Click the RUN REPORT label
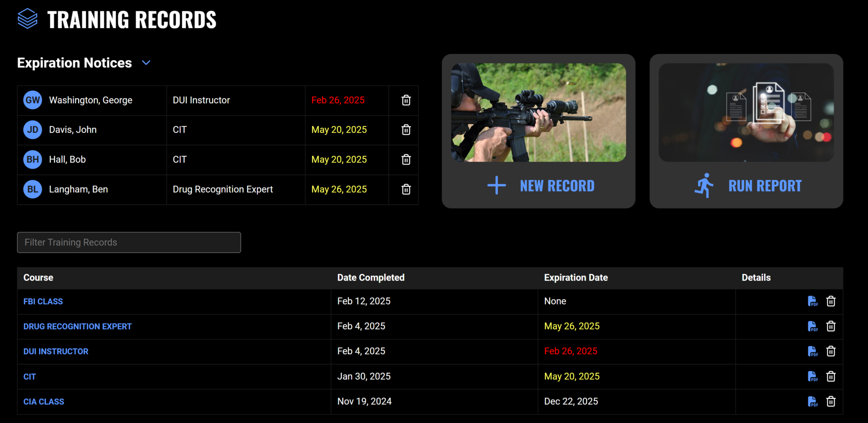The image size is (868, 423). (x=765, y=186)
